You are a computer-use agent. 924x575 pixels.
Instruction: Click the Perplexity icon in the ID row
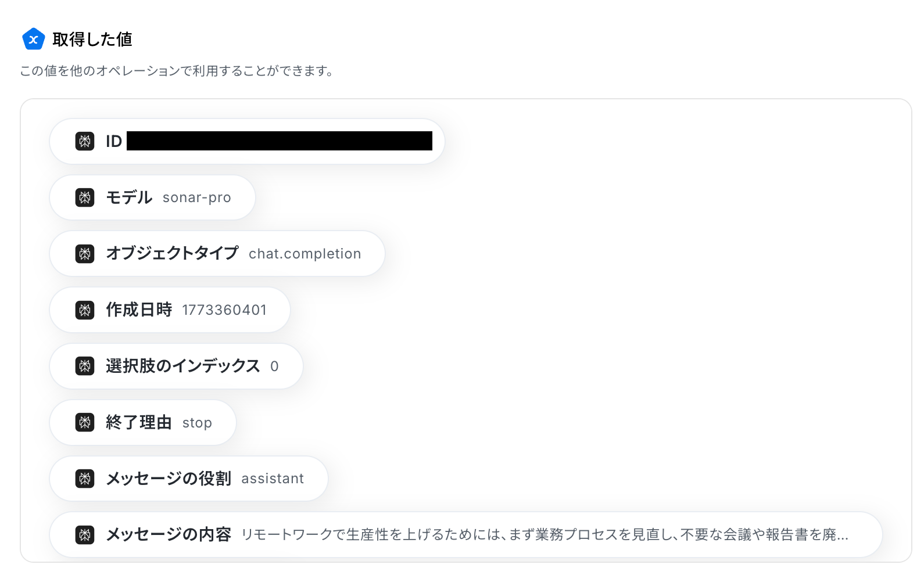coord(85,141)
